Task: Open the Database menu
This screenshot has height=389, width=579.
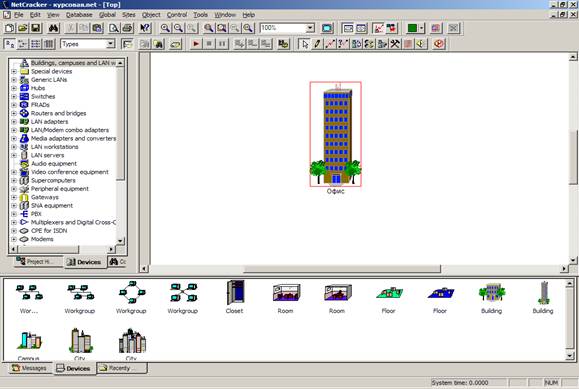Action: coord(79,15)
